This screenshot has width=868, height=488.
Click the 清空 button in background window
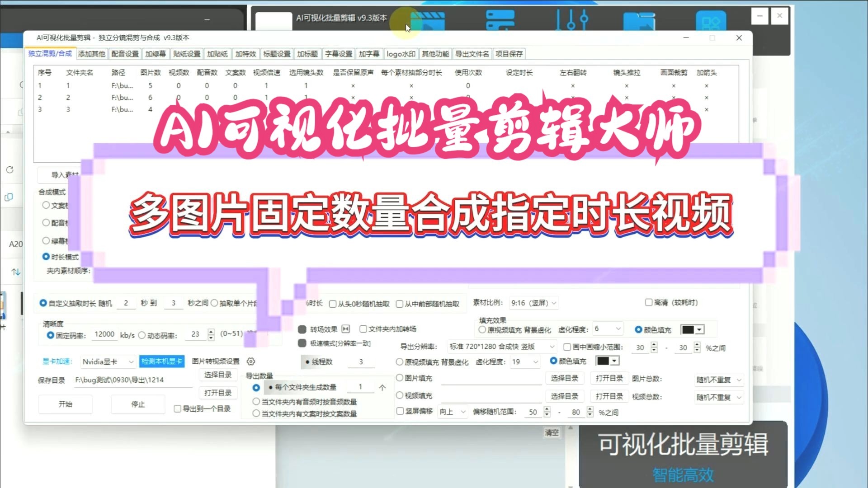click(x=552, y=433)
